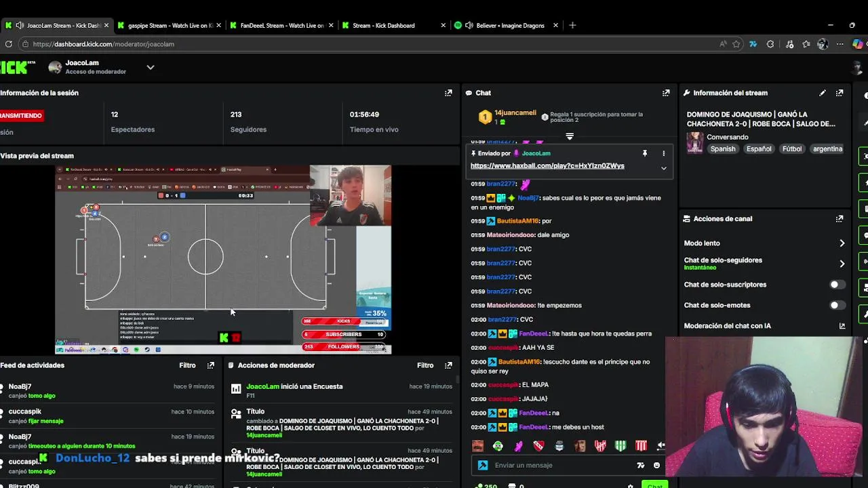This screenshot has width=868, height=488.
Task: Pop out the Feed de actividades panel
Action: [211, 365]
